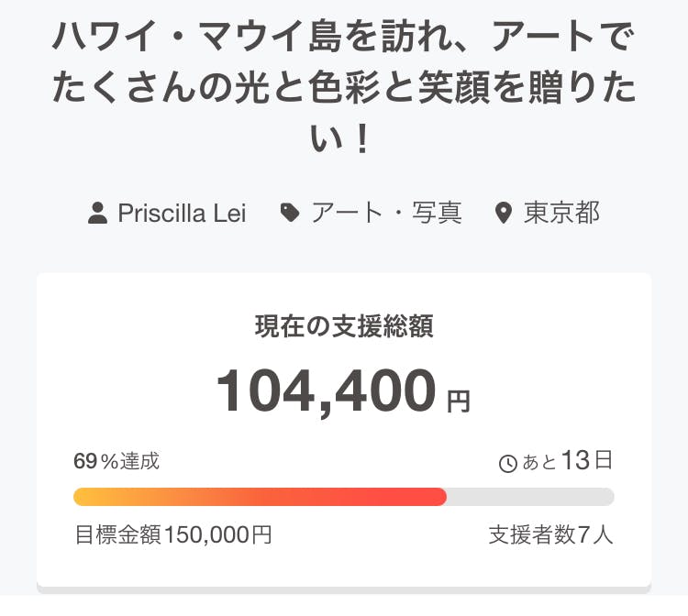Open the Priscilla Lei profile link
The width and height of the screenshot is (688, 616).
183,214
